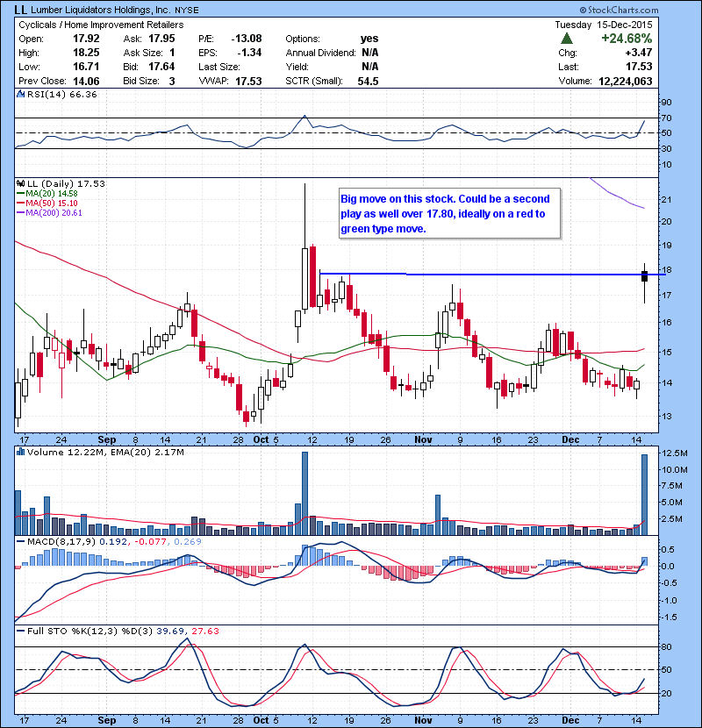This screenshot has width=702, height=728.
Task: Click the blue horizontal resistance line near 17.80
Action: point(492,275)
